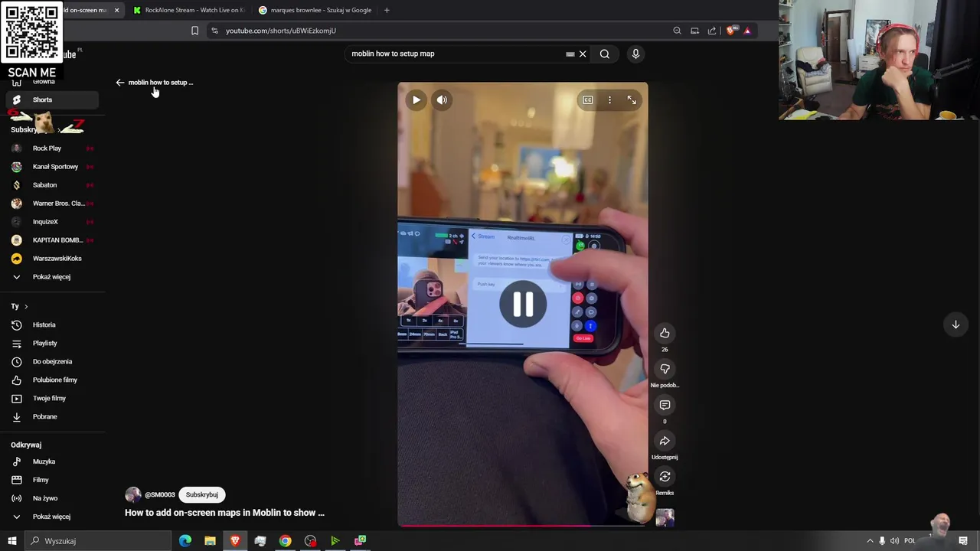Screen dimensions: 980x551
Task: Open Google Chrome from taskbar
Action: [285, 541]
